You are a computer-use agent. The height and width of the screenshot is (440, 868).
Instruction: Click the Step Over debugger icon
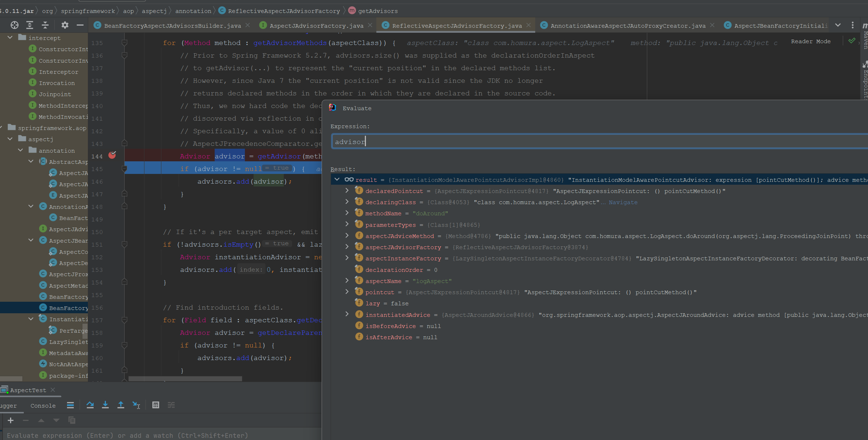click(90, 405)
